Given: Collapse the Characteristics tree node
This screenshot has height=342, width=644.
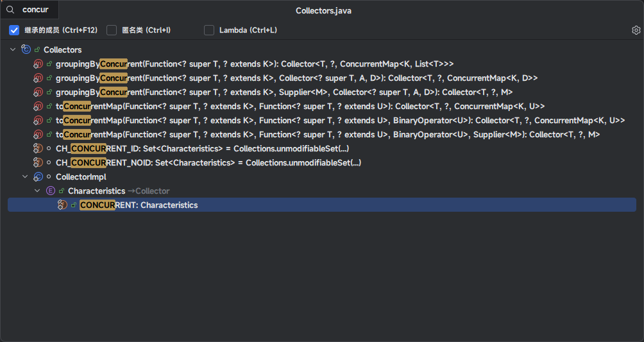Looking at the screenshot, I should pyautogui.click(x=37, y=191).
